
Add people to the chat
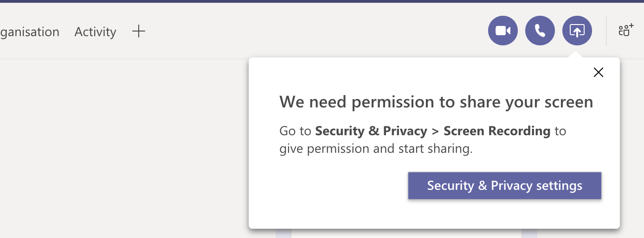click(626, 31)
